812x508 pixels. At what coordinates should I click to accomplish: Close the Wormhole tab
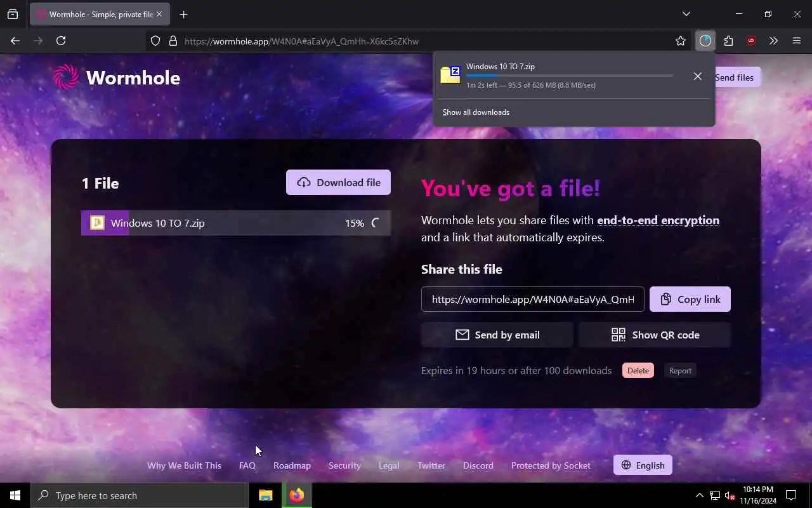159,14
